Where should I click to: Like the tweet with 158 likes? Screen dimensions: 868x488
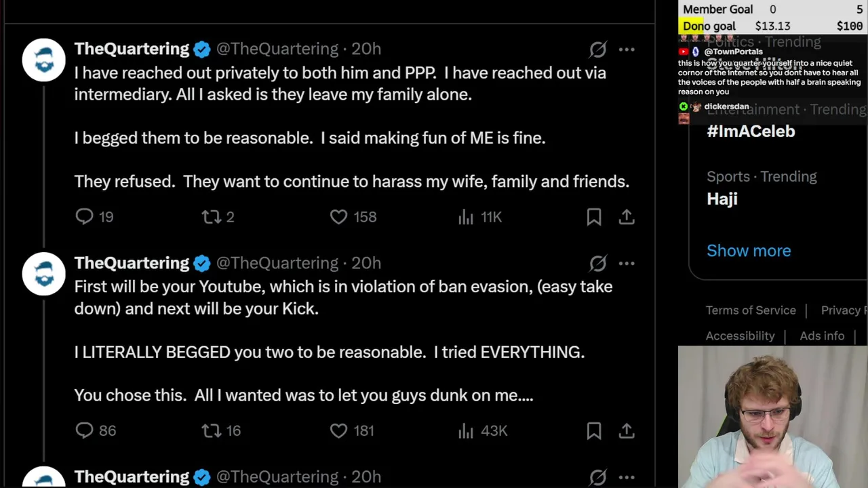[x=338, y=217]
